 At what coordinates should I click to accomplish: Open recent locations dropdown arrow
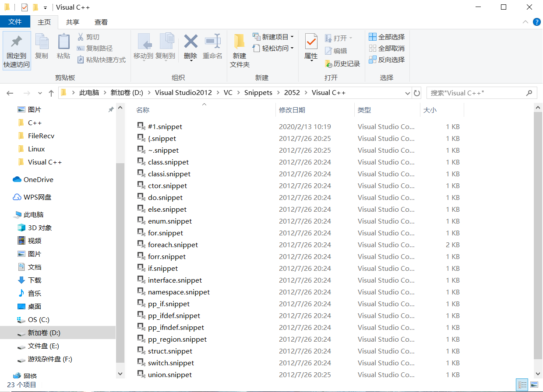(40, 93)
